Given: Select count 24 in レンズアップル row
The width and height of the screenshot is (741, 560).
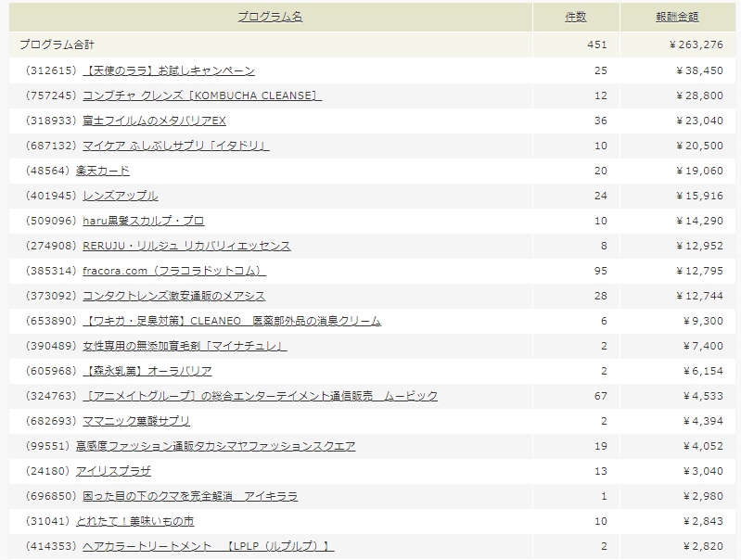Looking at the screenshot, I should pyautogui.click(x=601, y=197).
